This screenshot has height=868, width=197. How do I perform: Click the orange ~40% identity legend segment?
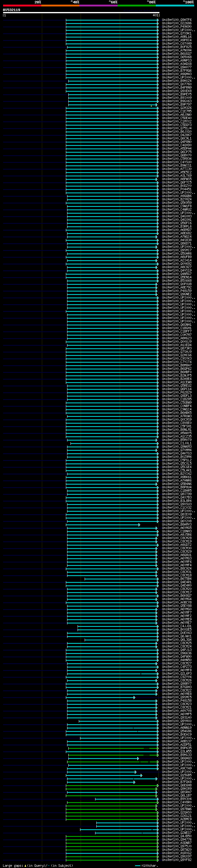[x=60, y=6]
